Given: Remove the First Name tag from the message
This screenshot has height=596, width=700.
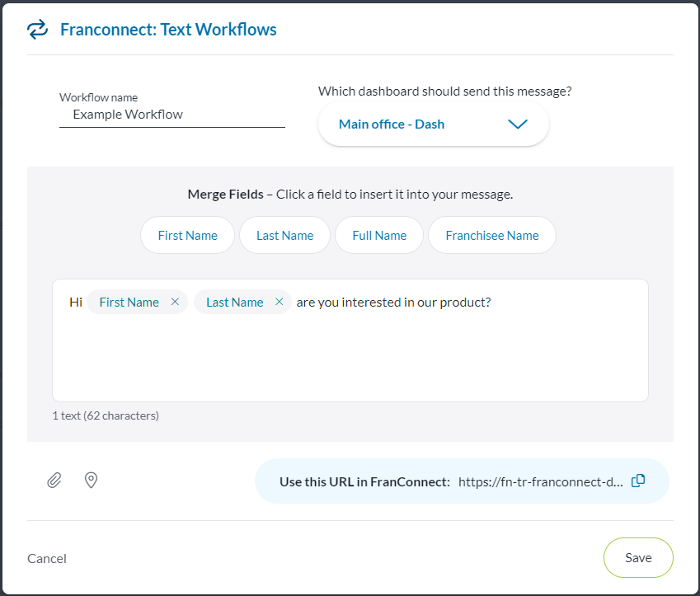Looking at the screenshot, I should (x=175, y=303).
